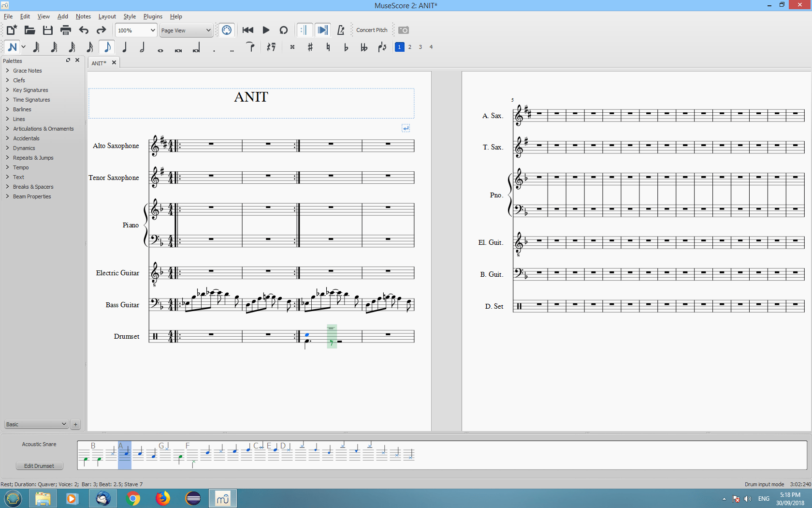Apply a sharp accidental
Viewport: 812px width, 508px height.
point(310,47)
